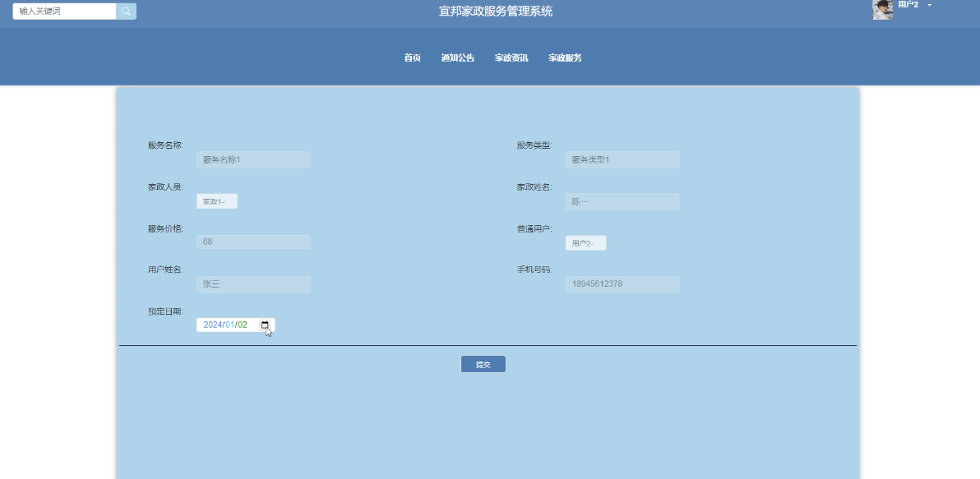Open the 家政服务 menu item

coord(566,58)
